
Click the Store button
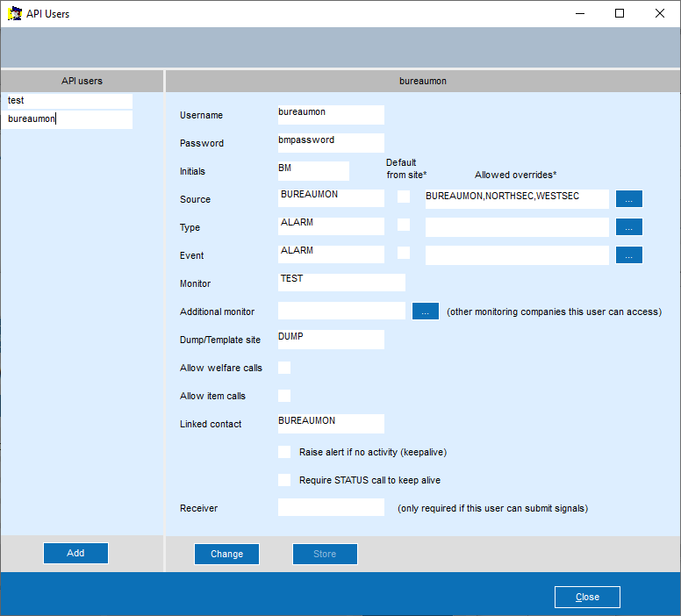point(325,554)
